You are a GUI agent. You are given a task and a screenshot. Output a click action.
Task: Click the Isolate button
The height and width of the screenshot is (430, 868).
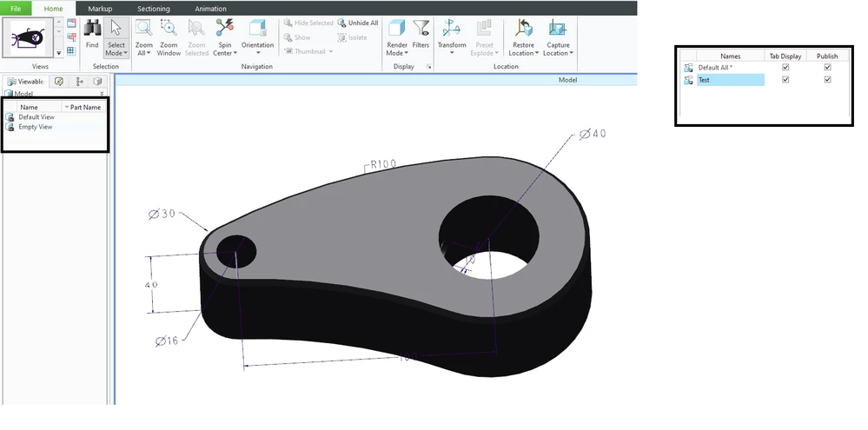tap(352, 37)
